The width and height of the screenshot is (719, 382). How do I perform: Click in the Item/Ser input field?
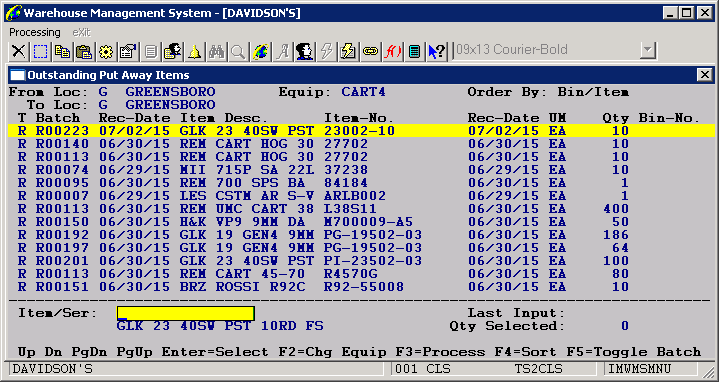(x=186, y=313)
